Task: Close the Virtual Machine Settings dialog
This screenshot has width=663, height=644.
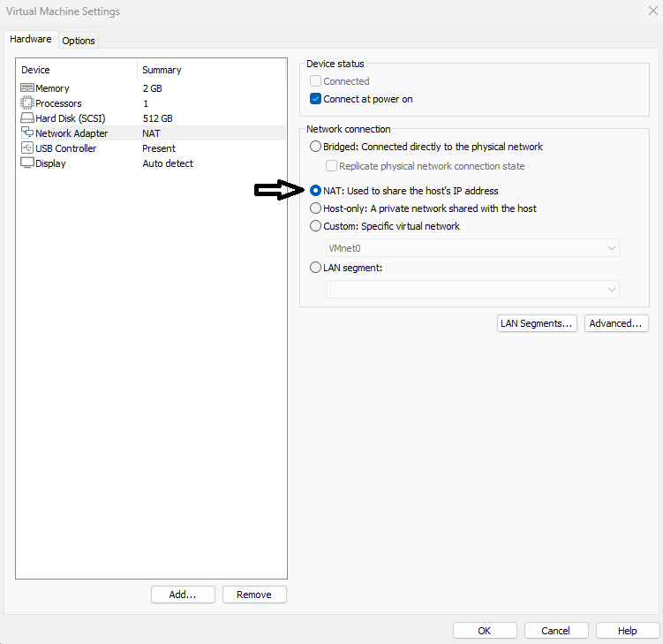Action: [x=653, y=11]
